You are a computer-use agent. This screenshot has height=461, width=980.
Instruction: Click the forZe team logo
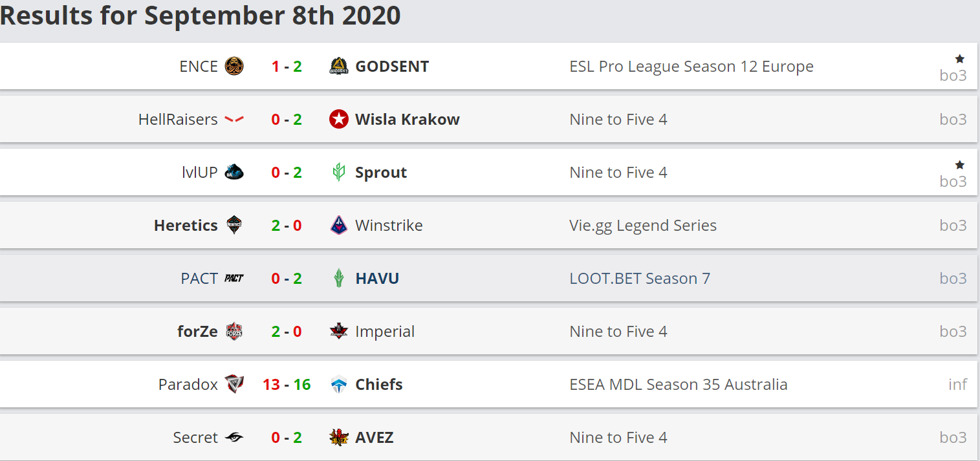[234, 332]
